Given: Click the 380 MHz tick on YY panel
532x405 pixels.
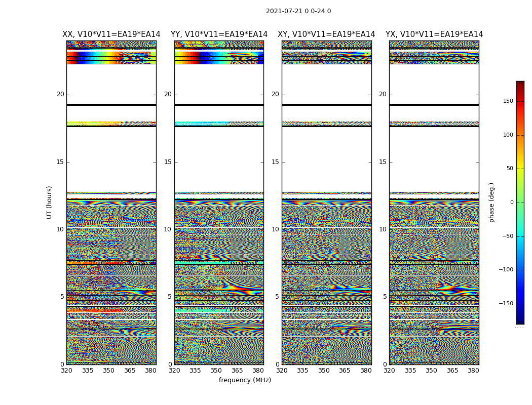Looking at the screenshot, I should (258, 371).
